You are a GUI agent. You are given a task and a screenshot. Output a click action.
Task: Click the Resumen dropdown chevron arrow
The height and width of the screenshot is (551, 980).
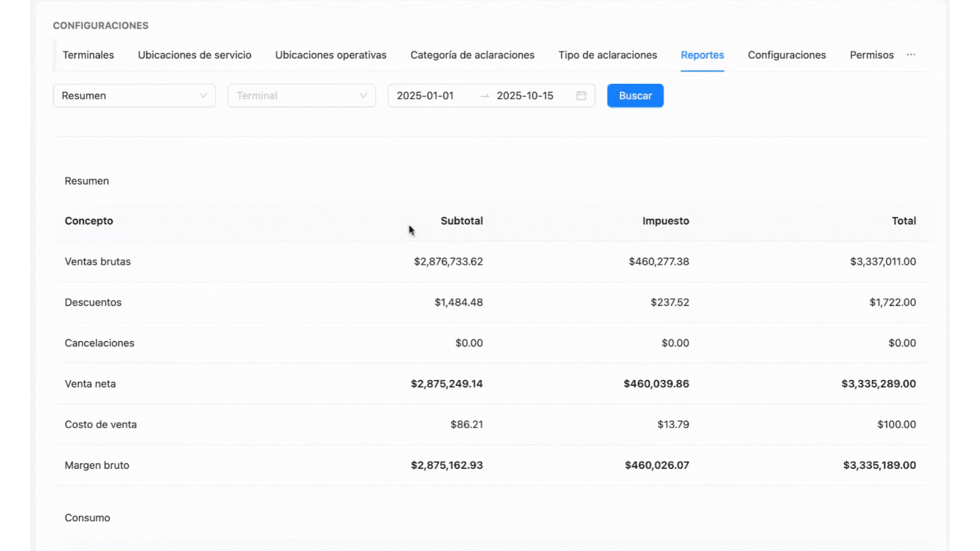click(203, 96)
